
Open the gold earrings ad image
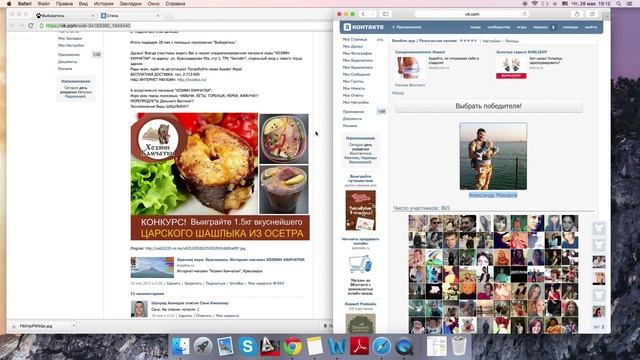511,67
